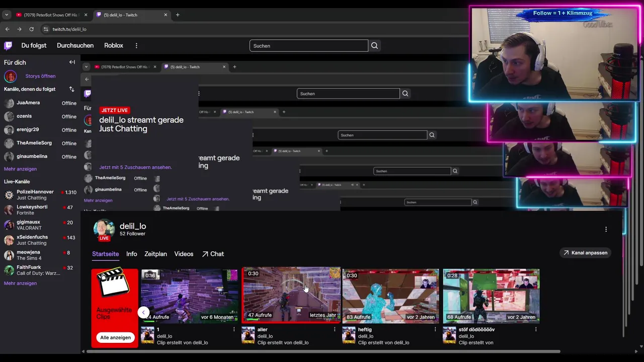644x362 pixels.
Task: Open browser tab search dropdown
Action: click(x=7, y=15)
